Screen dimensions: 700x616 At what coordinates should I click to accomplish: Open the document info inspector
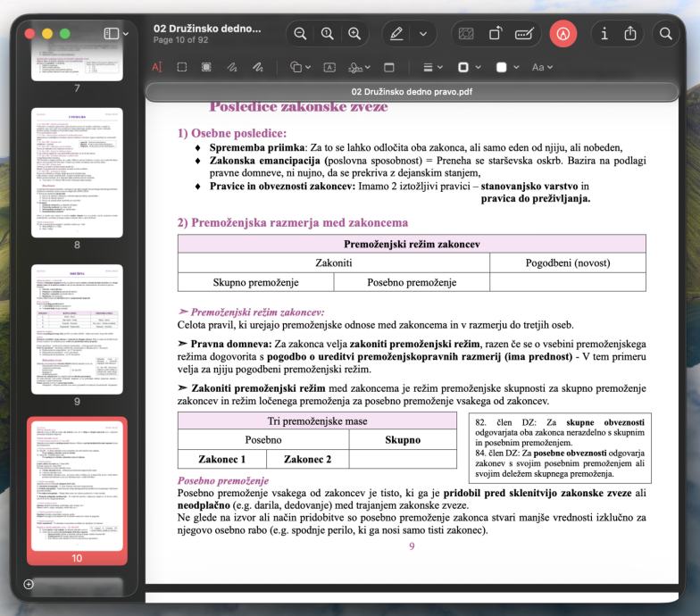(604, 34)
